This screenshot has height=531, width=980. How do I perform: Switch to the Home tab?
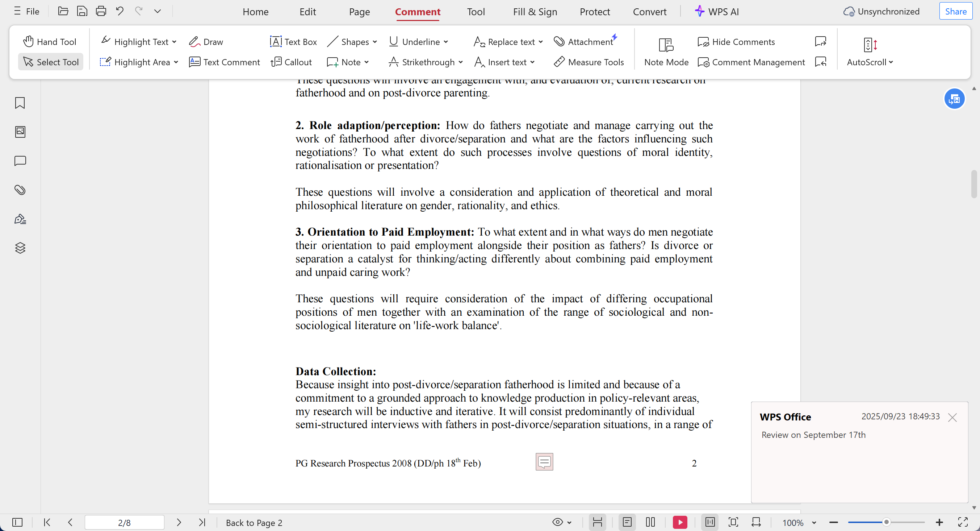(x=256, y=12)
